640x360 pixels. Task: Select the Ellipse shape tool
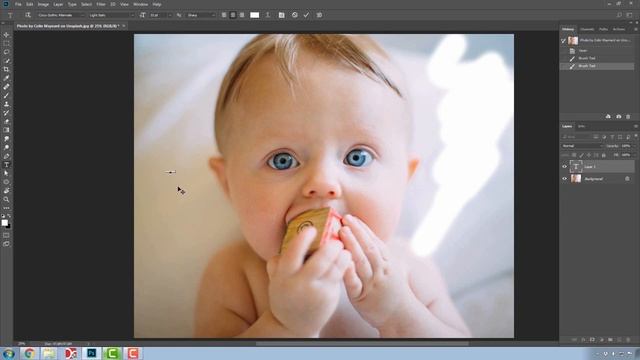6,182
